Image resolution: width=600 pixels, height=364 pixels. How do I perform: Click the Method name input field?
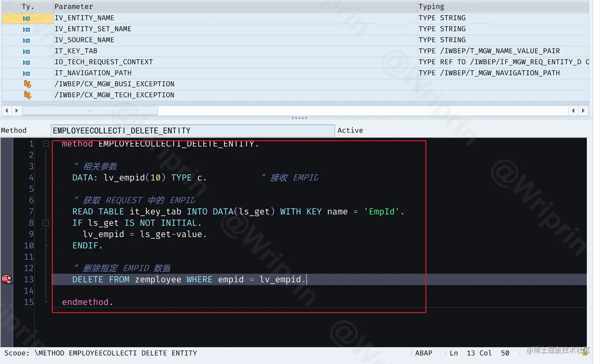click(192, 130)
